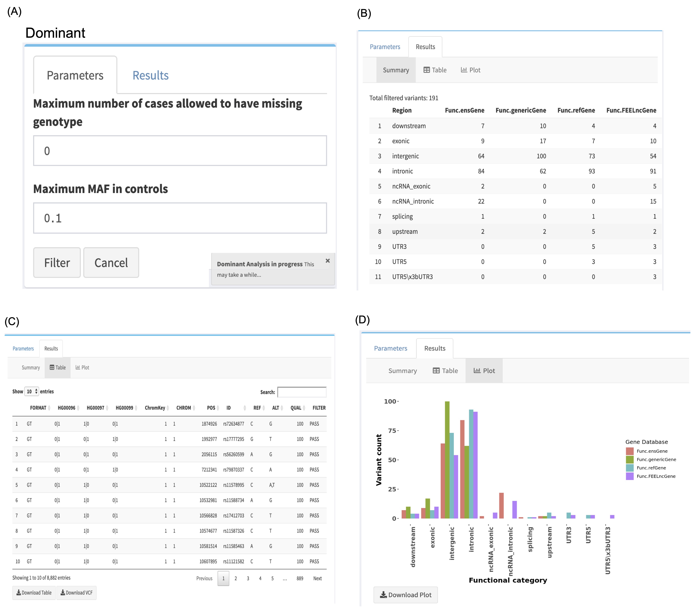Viewport: 700px width, 609px height.
Task: Select the Results tab in panel C
Action: coord(51,349)
